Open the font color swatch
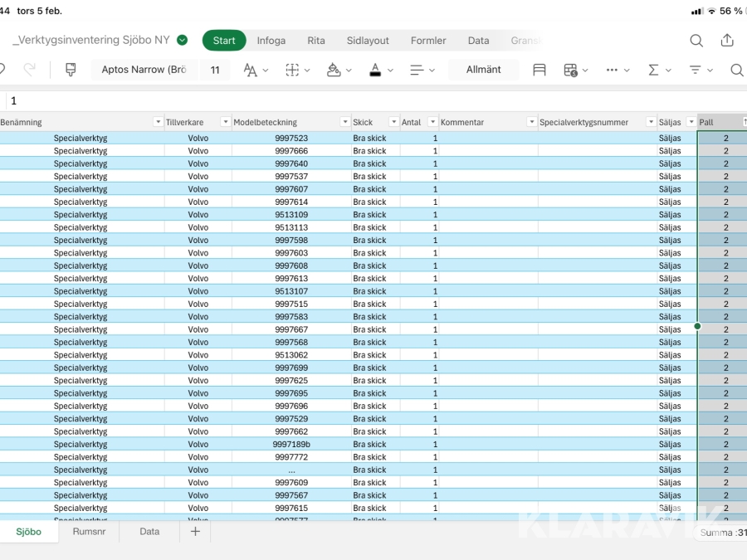Image resolution: width=747 pixels, height=560 pixels. click(x=375, y=70)
